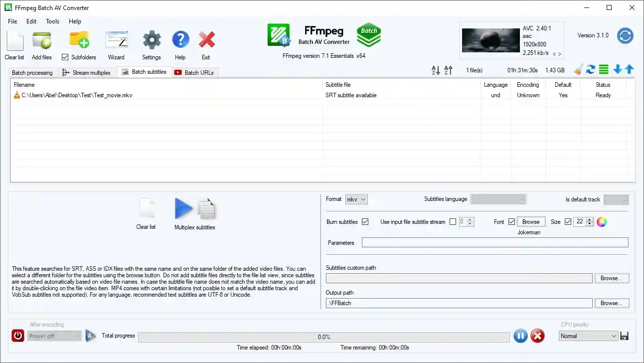Disable the Burn subtitles checkbox
This screenshot has height=363, width=644.
point(365,222)
